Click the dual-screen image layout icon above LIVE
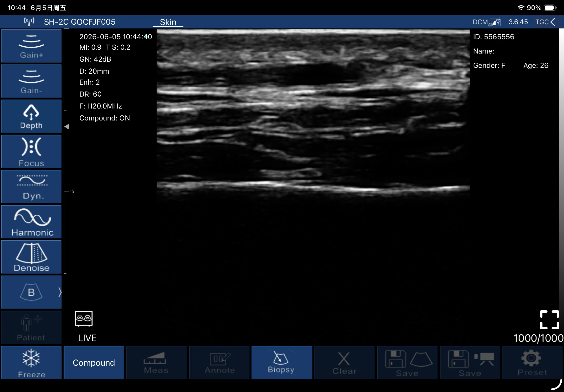Screen dimensions: 564x392 tap(84, 319)
